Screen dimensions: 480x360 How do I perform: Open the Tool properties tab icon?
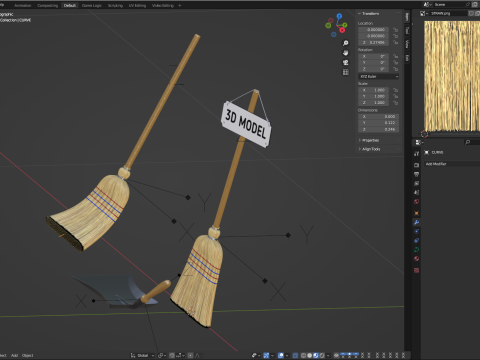(416, 154)
